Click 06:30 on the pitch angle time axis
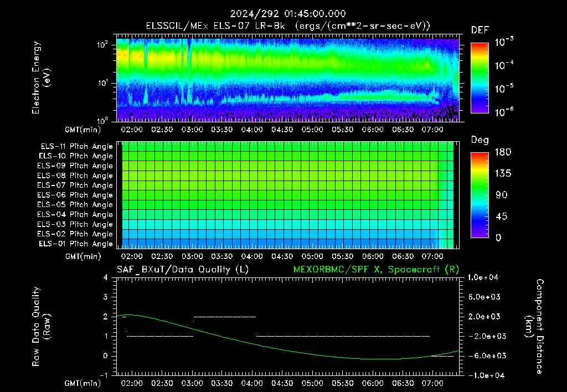 tap(403, 256)
